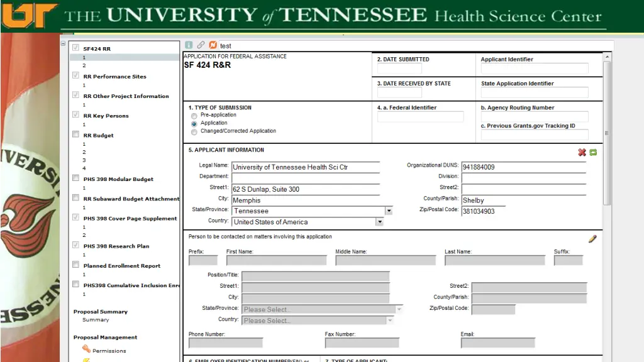Click the UT logo in header
644x362 pixels.
click(x=29, y=15)
